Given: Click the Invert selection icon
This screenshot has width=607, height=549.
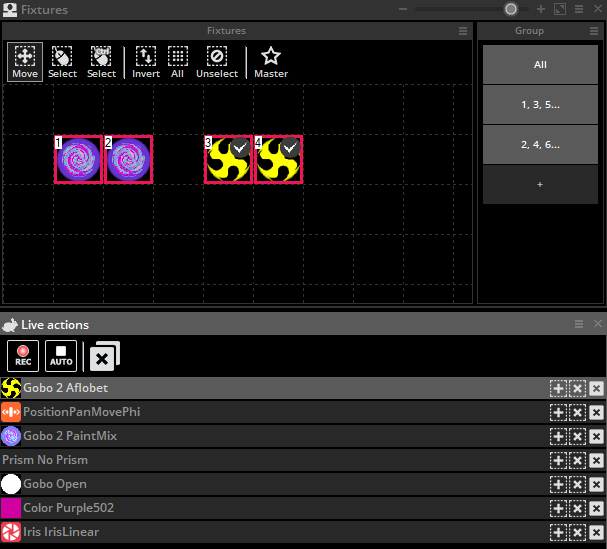Looking at the screenshot, I should 146,61.
